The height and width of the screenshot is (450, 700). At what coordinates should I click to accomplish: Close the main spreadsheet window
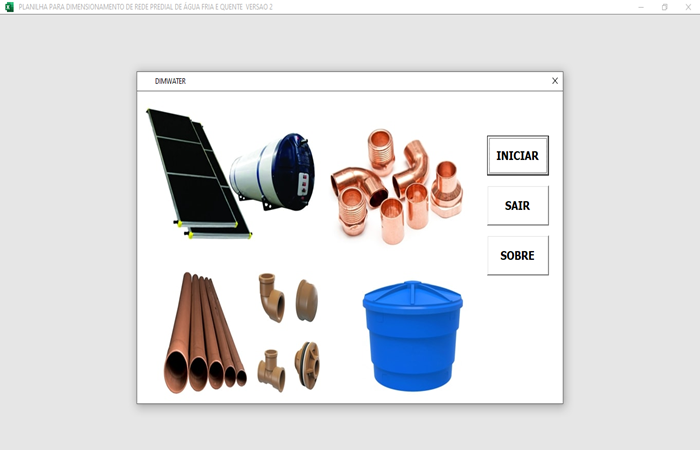[688, 7]
